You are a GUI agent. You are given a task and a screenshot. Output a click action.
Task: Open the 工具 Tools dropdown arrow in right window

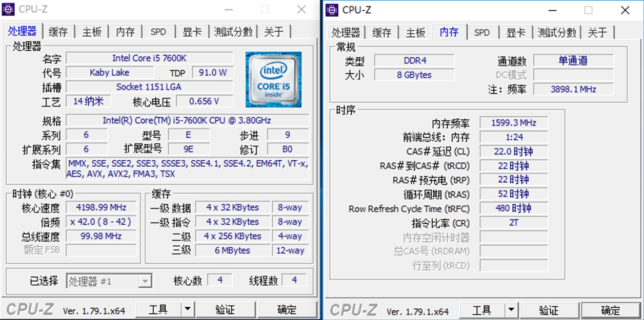(x=512, y=311)
